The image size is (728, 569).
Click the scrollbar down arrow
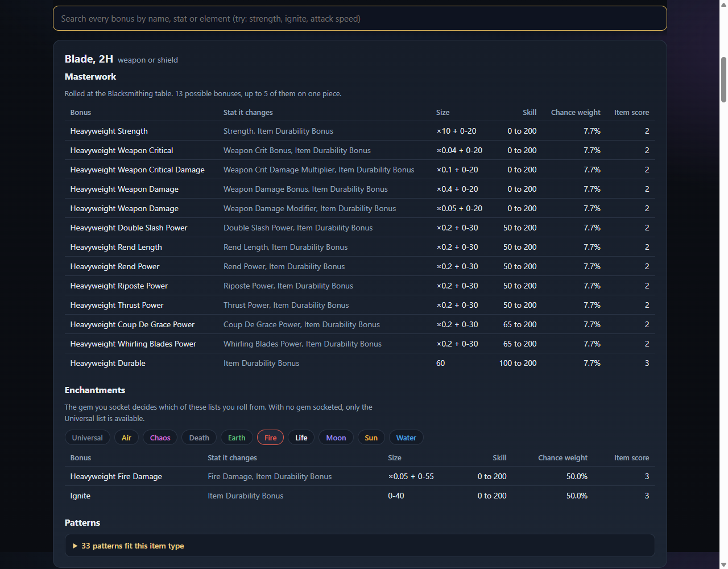[723, 564]
